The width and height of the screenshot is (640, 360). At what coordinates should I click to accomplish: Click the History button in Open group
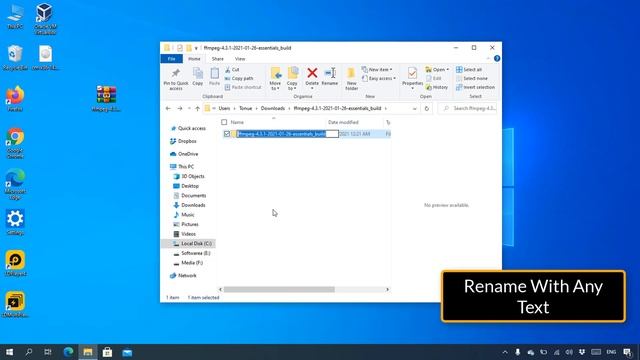pos(437,87)
